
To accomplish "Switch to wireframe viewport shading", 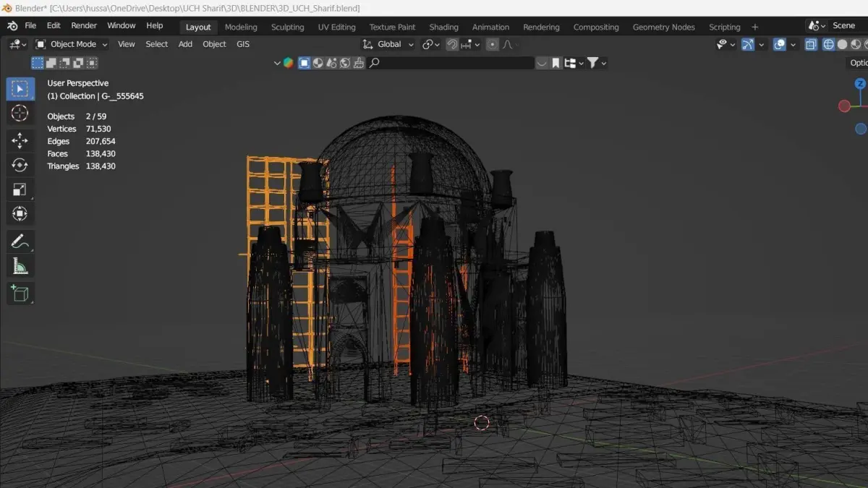I will [x=829, y=44].
